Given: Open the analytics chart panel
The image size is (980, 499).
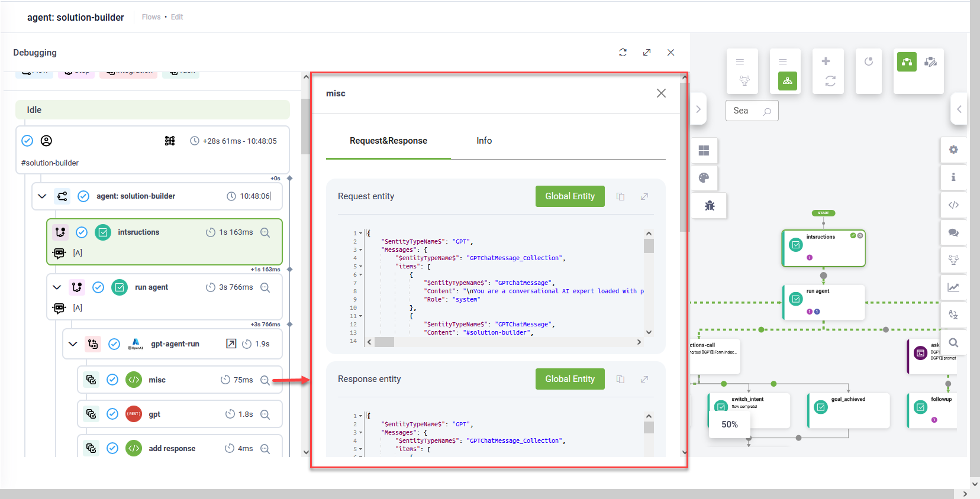Looking at the screenshot, I should (953, 287).
